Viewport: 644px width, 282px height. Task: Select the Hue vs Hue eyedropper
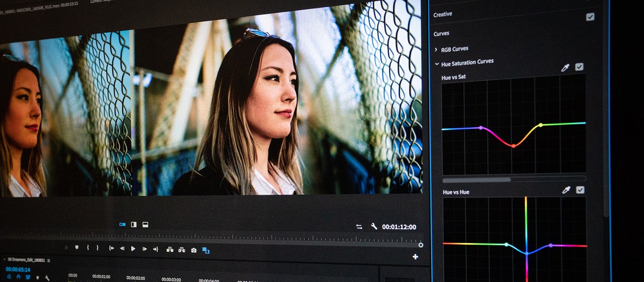coord(566,190)
